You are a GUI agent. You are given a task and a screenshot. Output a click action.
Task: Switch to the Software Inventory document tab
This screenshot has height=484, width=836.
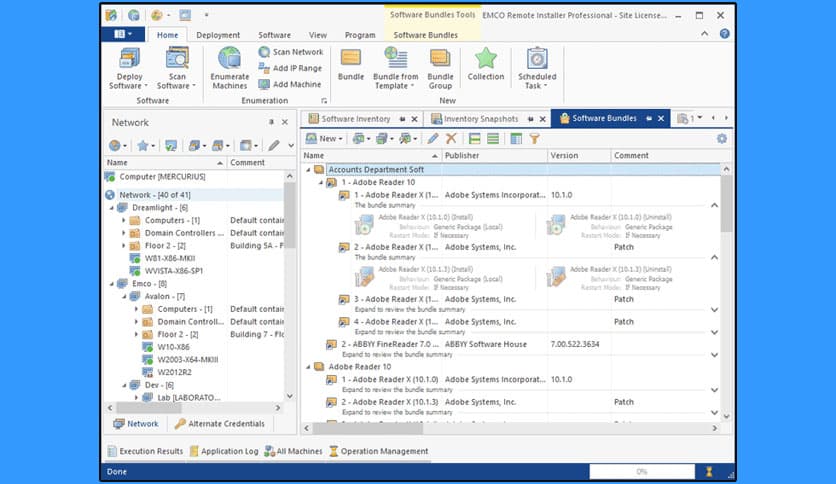click(356, 119)
